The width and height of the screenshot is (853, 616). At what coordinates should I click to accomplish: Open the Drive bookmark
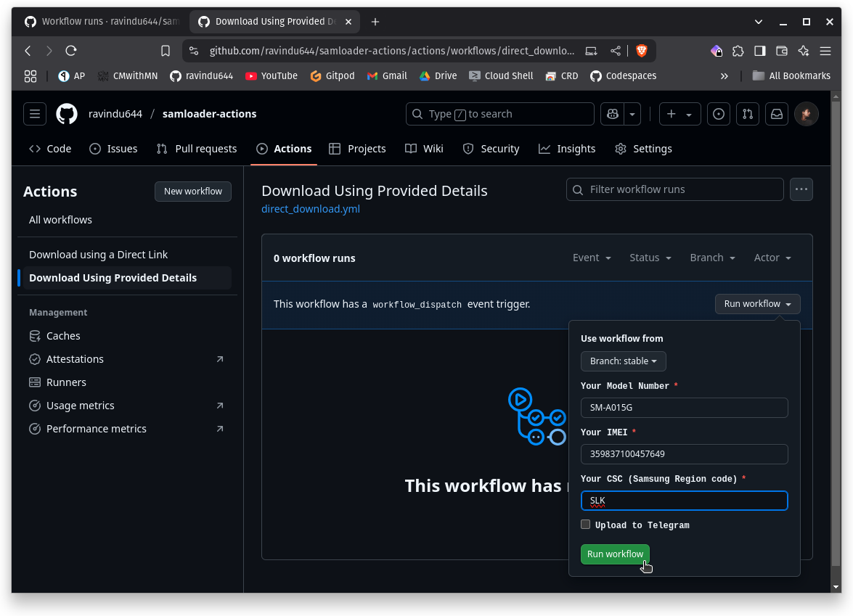tap(438, 76)
